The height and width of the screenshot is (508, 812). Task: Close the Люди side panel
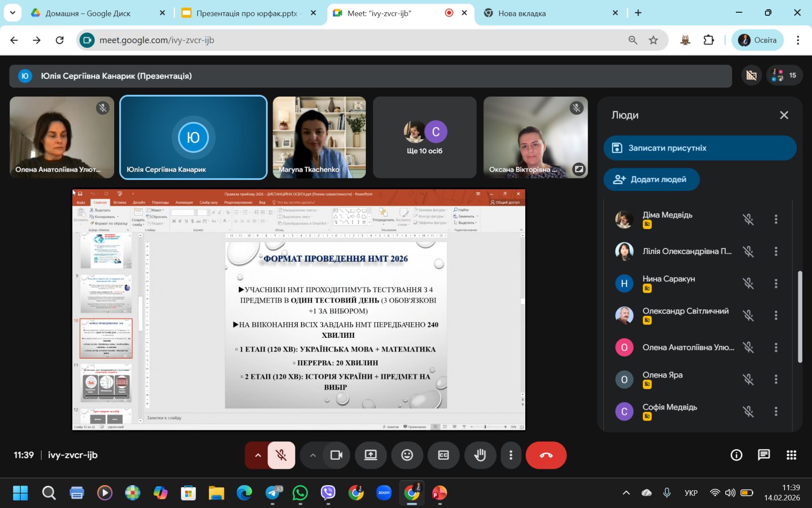[784, 115]
